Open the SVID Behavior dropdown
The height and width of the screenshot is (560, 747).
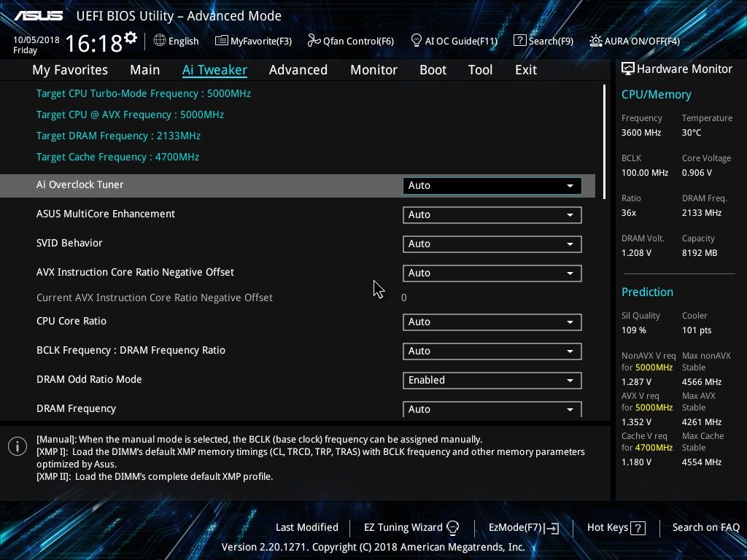[x=492, y=244]
